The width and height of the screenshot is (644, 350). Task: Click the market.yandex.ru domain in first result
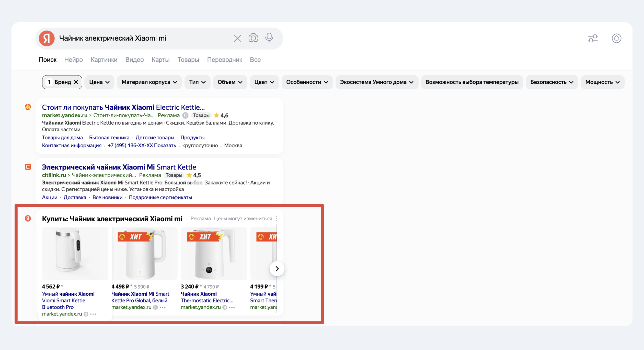[65, 115]
